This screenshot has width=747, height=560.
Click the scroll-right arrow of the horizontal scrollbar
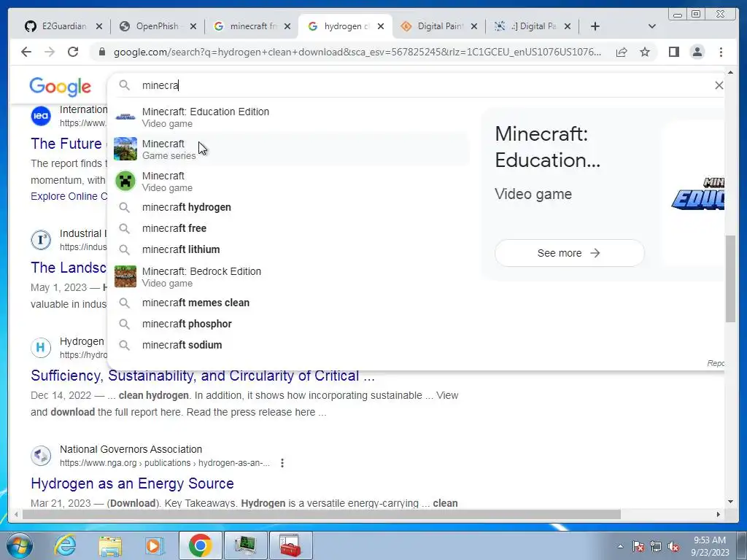[719, 514]
